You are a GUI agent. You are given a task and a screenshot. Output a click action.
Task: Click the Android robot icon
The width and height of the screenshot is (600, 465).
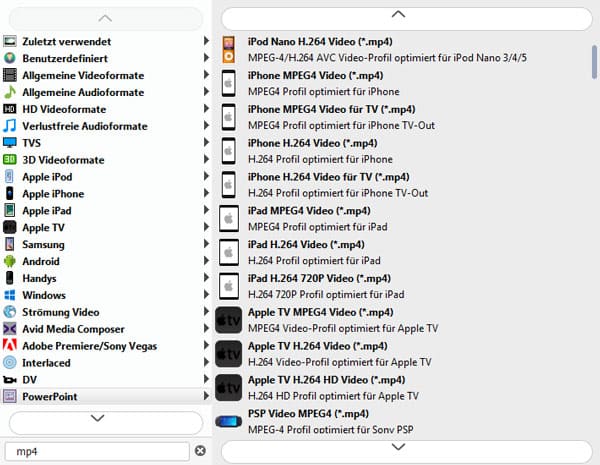click(x=10, y=261)
